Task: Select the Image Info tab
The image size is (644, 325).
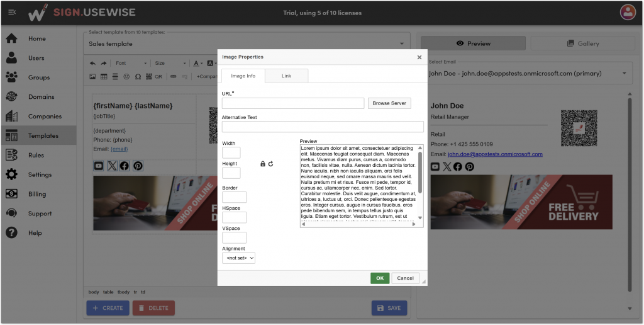Action: (x=243, y=76)
